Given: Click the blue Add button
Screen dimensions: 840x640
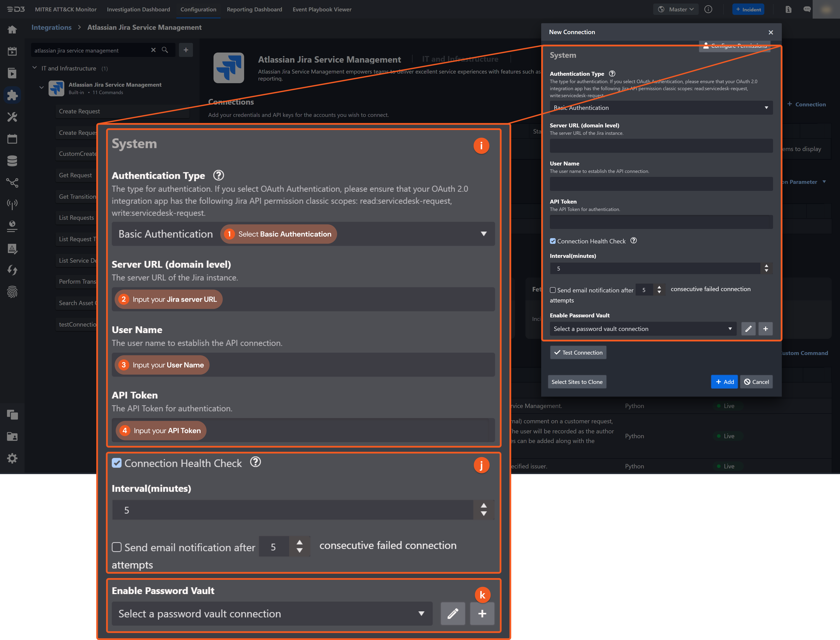Looking at the screenshot, I should pyautogui.click(x=724, y=382).
